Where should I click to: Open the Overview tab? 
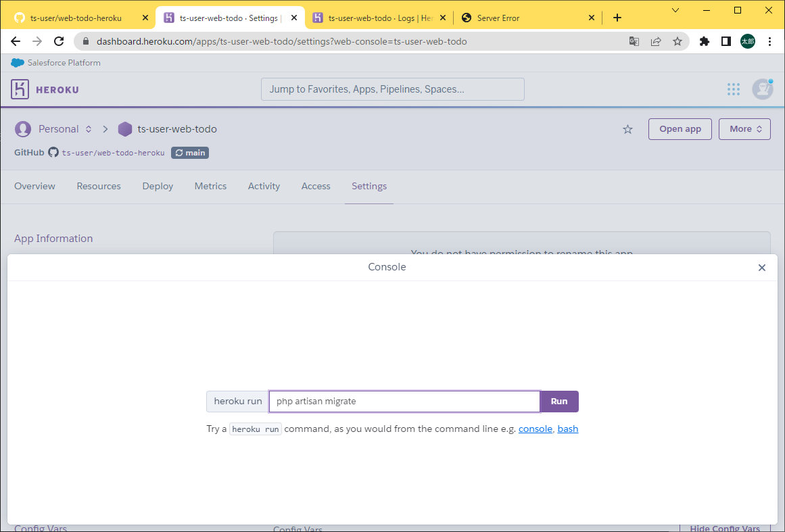[x=34, y=186]
